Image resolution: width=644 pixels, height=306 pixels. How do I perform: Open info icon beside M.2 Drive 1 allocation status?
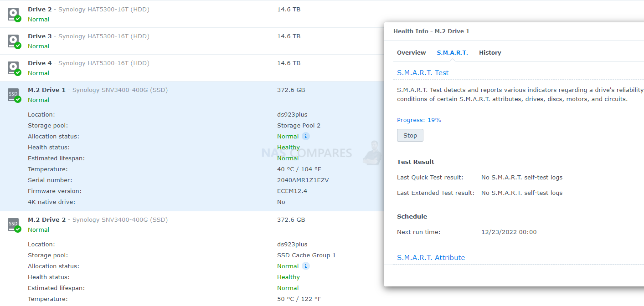click(306, 136)
